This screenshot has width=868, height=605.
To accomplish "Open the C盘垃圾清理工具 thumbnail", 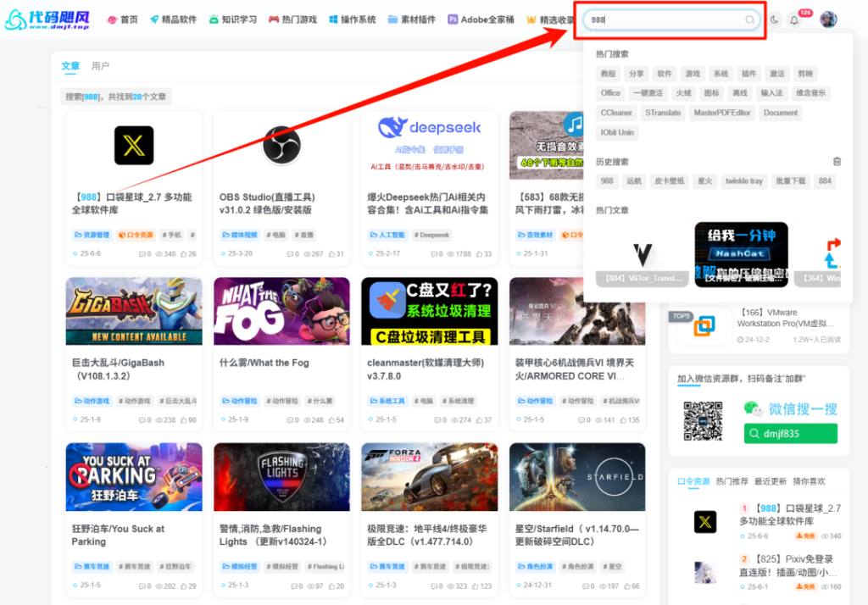I will pos(429,311).
